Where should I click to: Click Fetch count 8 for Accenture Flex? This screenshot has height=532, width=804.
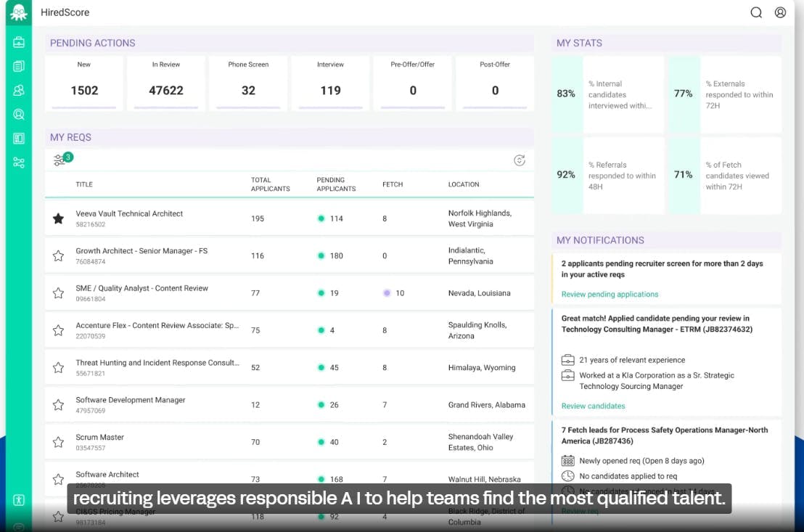point(385,330)
